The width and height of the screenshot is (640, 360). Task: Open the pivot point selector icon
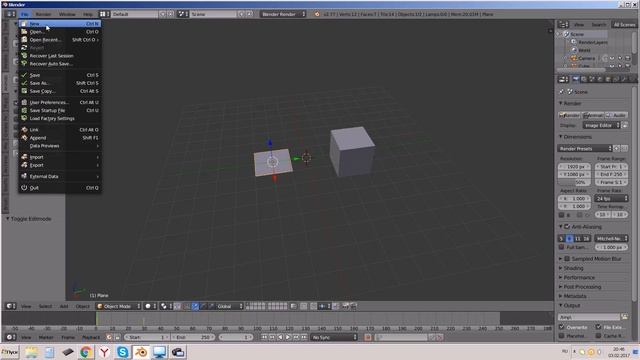[x=166, y=306]
